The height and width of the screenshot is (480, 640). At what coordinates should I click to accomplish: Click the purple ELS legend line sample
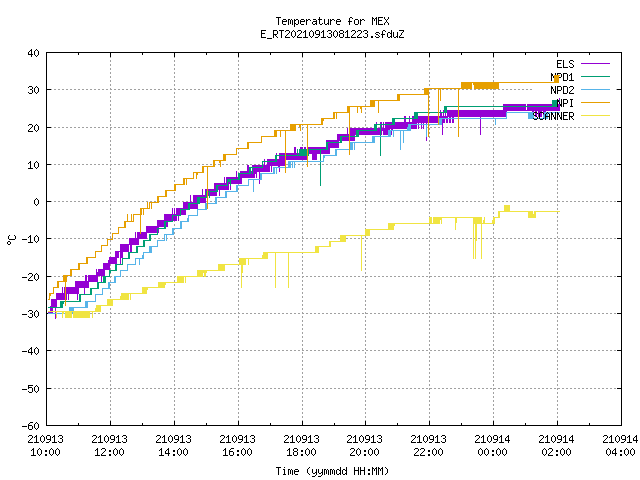(595, 64)
